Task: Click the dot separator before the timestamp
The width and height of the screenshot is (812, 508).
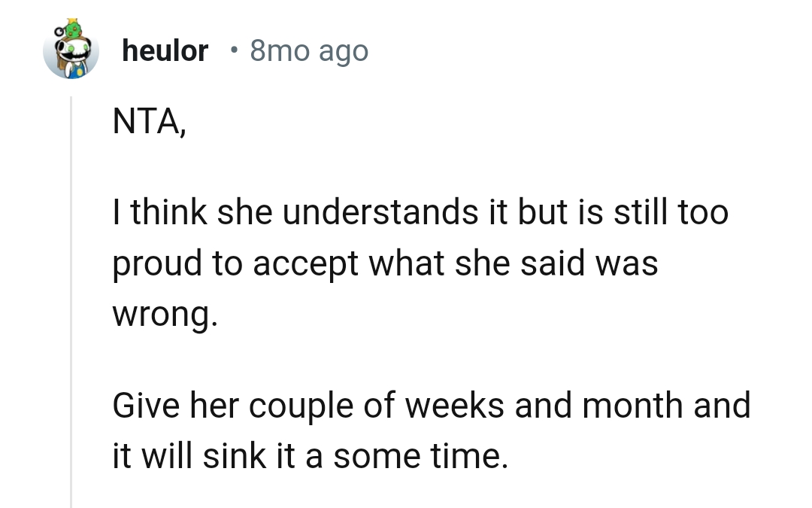Action: tap(235, 51)
